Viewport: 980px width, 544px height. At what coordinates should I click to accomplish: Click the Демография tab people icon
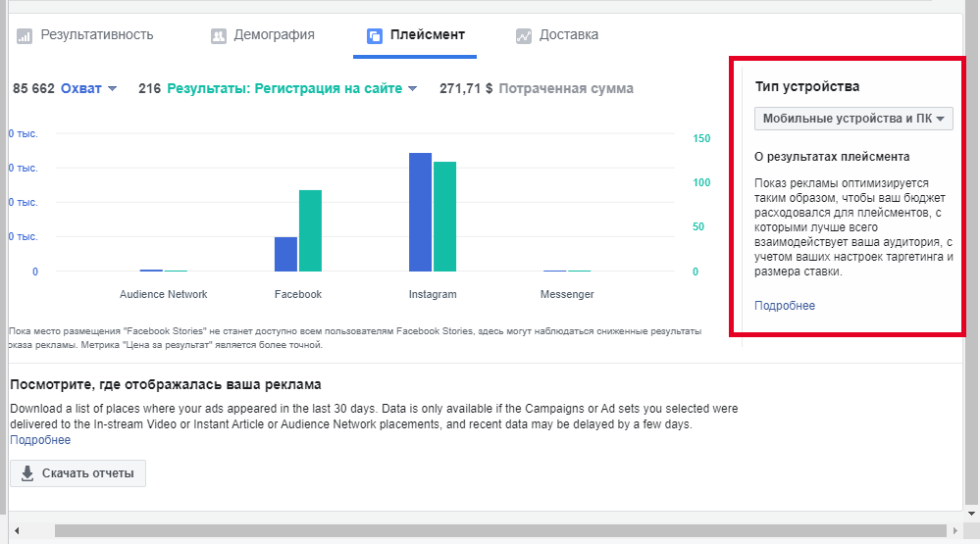point(219,36)
